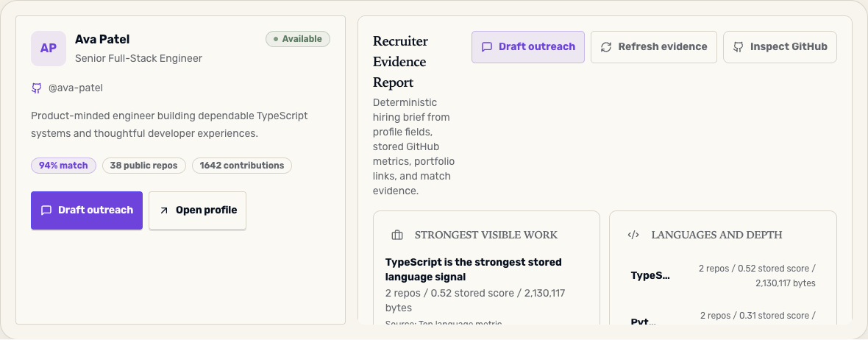Click the Refresh evidence button
The width and height of the screenshot is (868, 340).
pos(654,47)
